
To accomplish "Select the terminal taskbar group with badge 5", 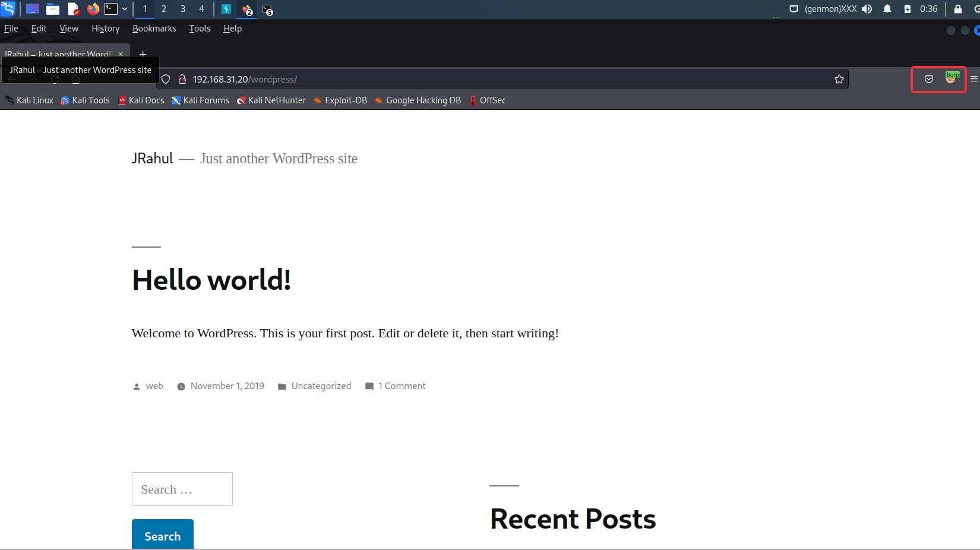I will coord(267,10).
